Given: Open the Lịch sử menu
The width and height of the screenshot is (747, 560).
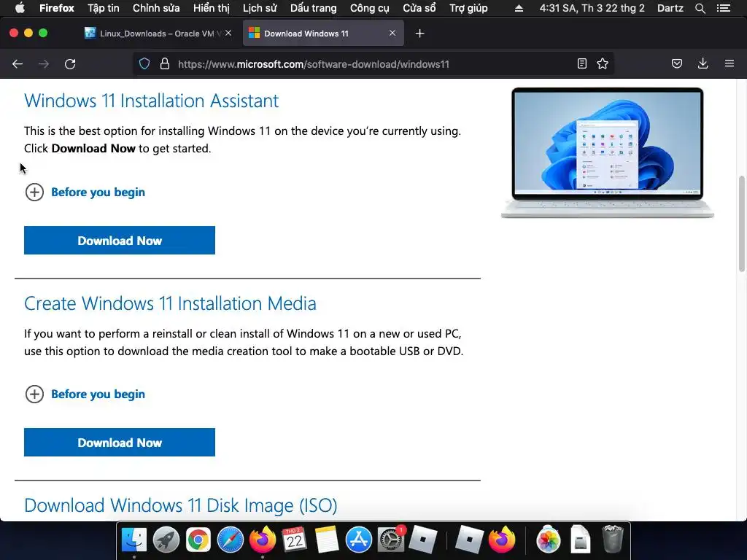Looking at the screenshot, I should 260,8.
